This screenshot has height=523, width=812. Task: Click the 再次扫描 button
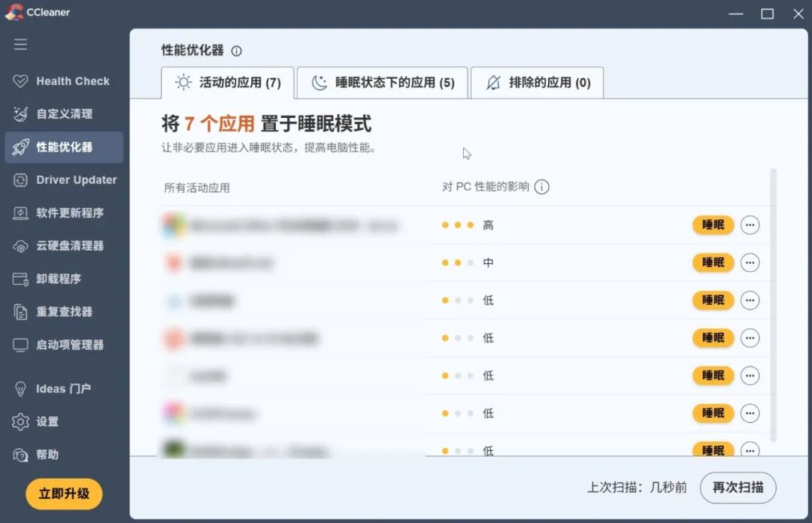[x=738, y=487]
